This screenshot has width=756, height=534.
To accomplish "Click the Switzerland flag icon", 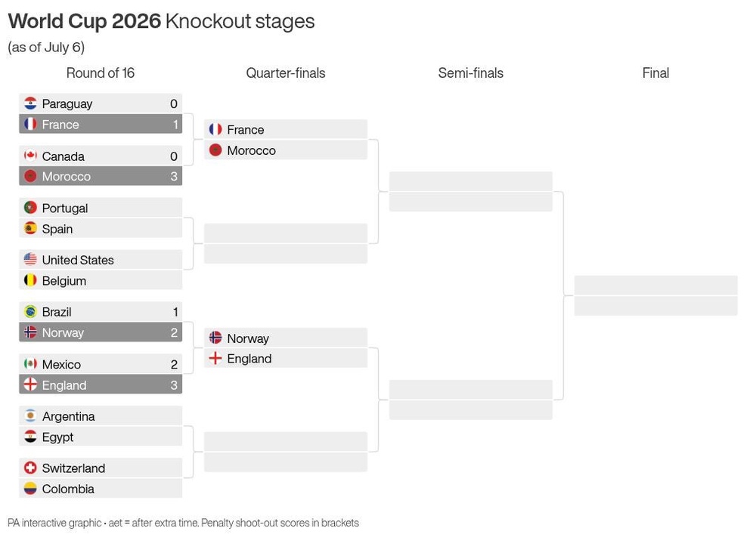I will pos(30,468).
